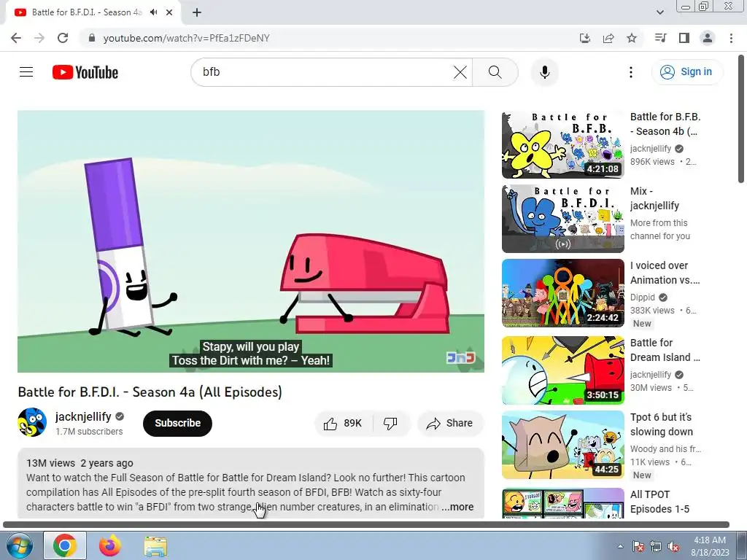Viewport: 747px width, 560px height.
Task: Click the Sign in button
Action: click(686, 72)
